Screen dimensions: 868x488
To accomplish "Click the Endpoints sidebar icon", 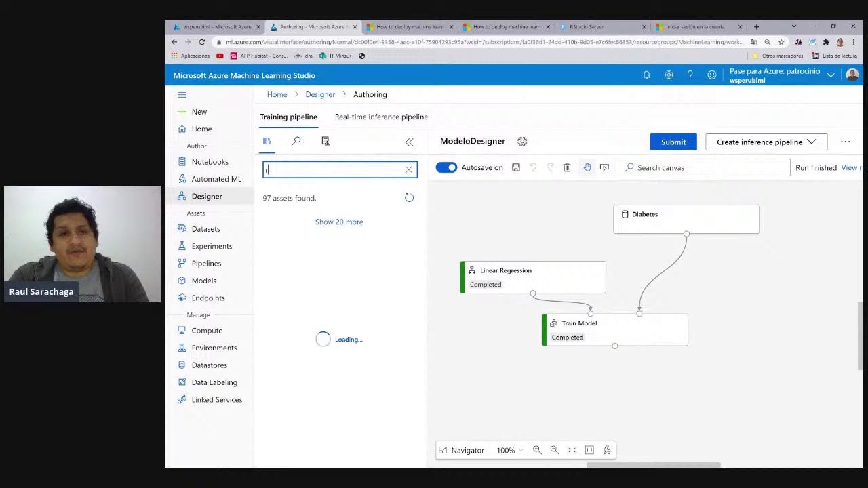I will click(x=182, y=298).
